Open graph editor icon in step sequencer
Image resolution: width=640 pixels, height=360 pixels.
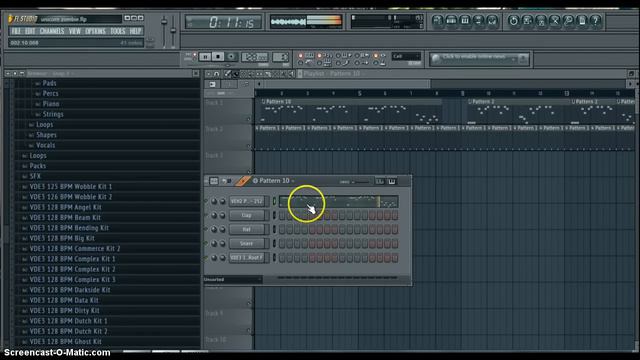pos(380,181)
